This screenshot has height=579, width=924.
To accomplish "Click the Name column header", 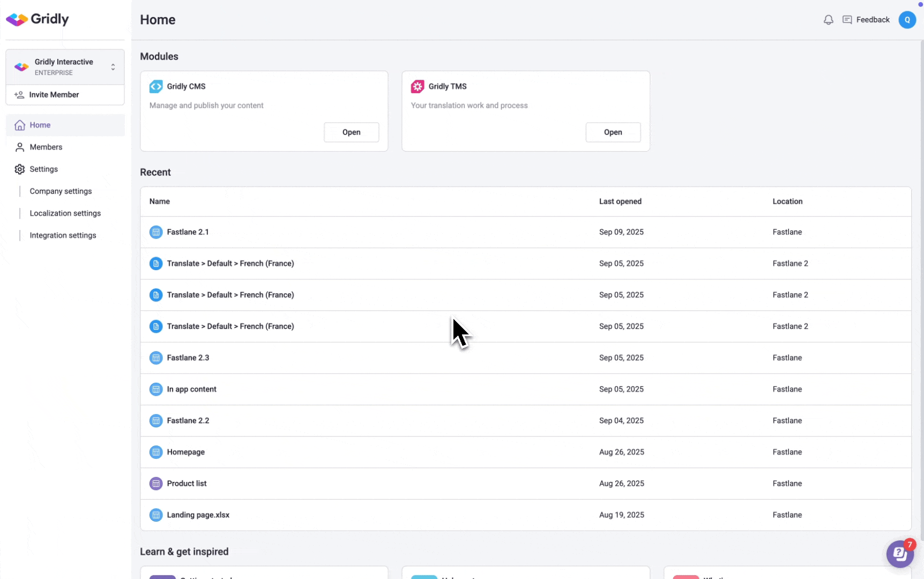I will click(160, 202).
